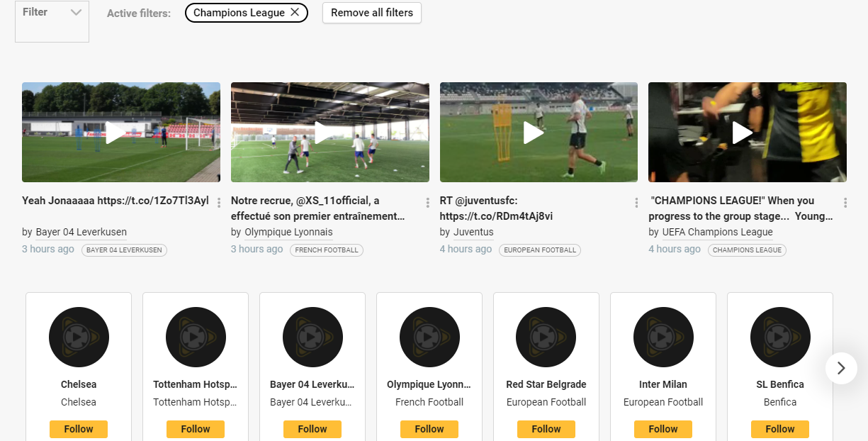
Task: Follow the Chelsea channel
Action: pos(79,429)
